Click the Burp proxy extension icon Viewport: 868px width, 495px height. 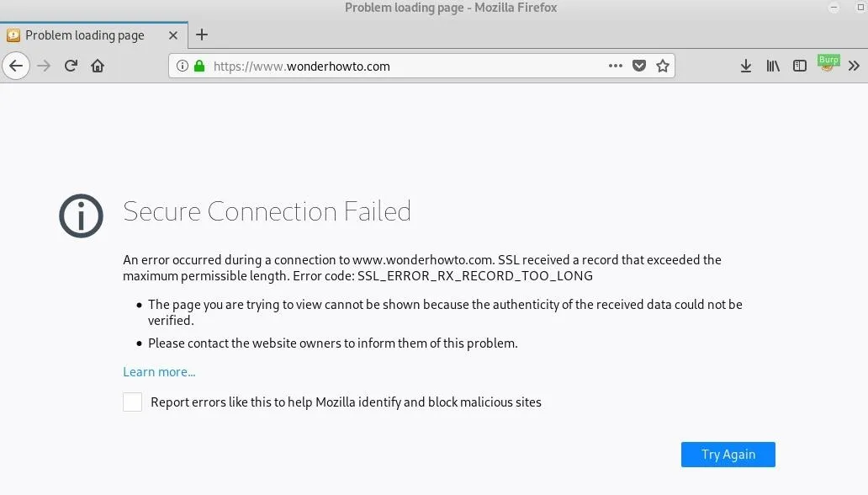point(828,63)
